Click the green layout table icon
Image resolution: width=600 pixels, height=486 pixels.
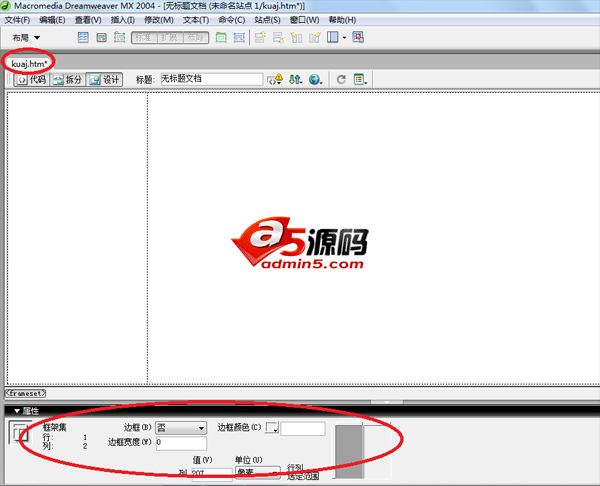click(x=221, y=38)
